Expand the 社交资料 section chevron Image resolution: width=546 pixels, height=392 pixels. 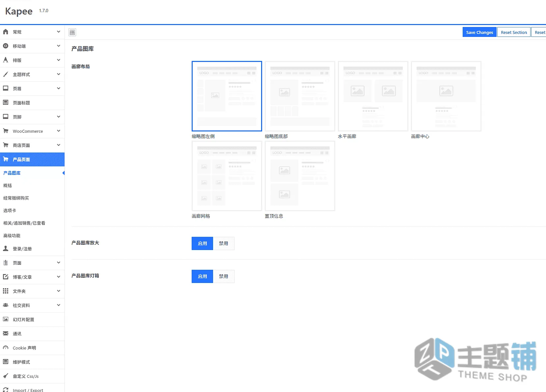59,305
